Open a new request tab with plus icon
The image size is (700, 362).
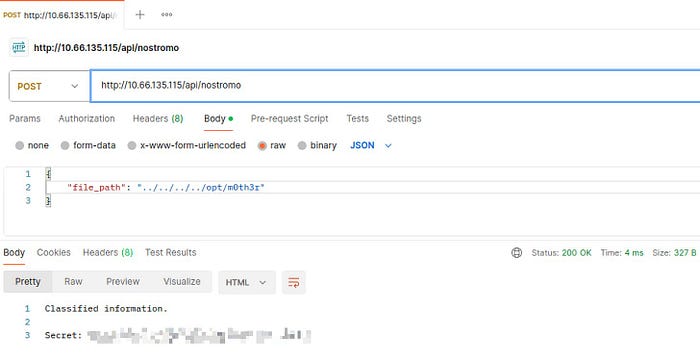tap(140, 15)
